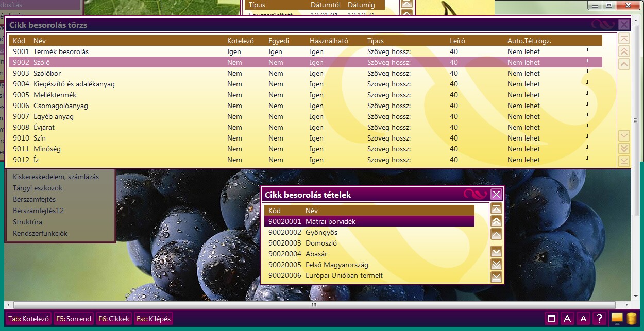Open Rendszerfunkciók menu item
The image size is (644, 331).
click(40, 233)
